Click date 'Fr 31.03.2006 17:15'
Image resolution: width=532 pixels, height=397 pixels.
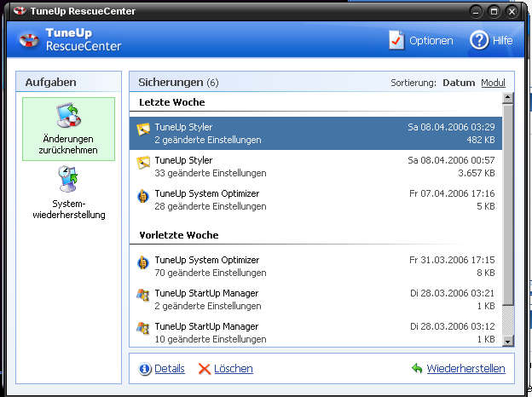452,260
